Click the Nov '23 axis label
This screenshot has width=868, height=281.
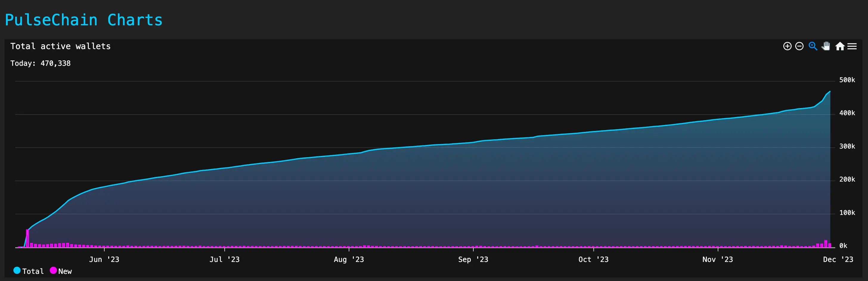click(718, 260)
